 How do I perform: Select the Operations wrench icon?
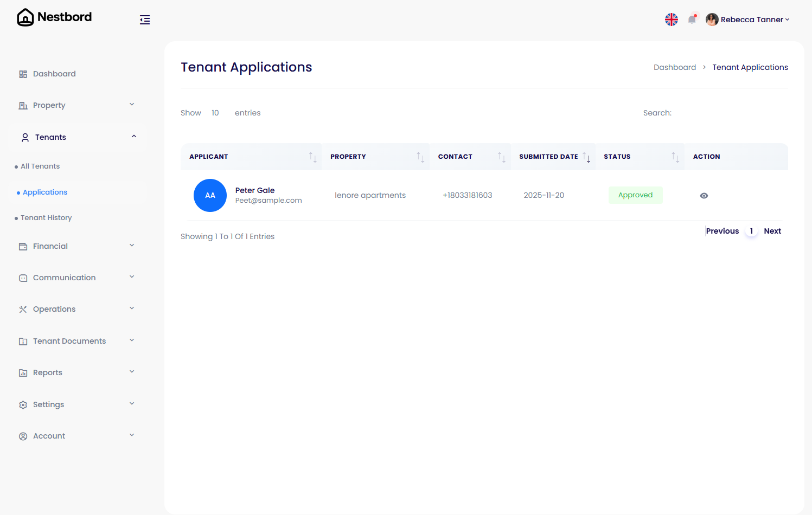click(23, 308)
